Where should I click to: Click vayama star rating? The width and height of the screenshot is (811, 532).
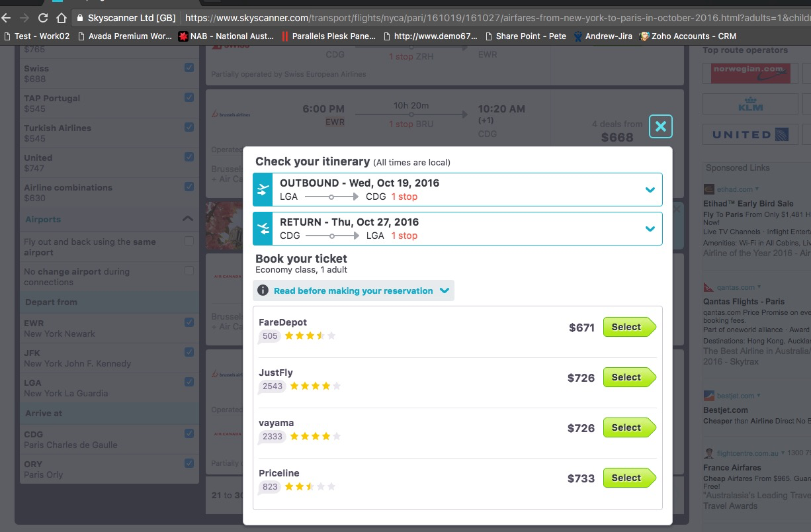315,437
